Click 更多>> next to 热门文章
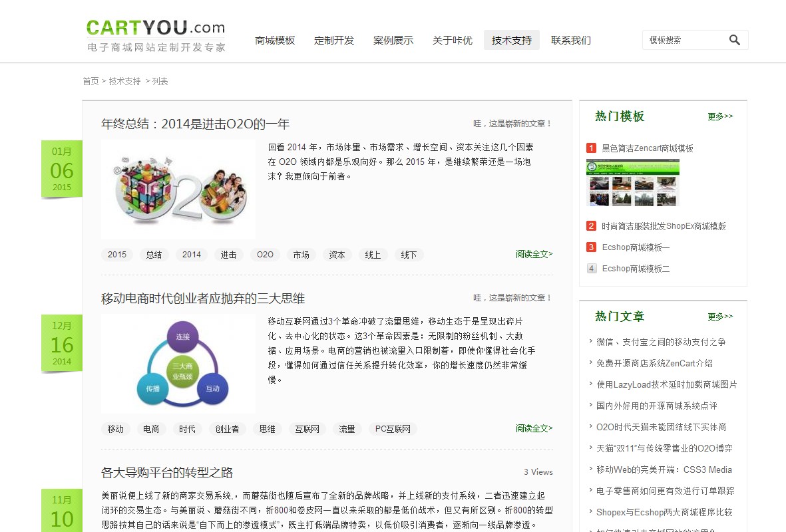 720,317
